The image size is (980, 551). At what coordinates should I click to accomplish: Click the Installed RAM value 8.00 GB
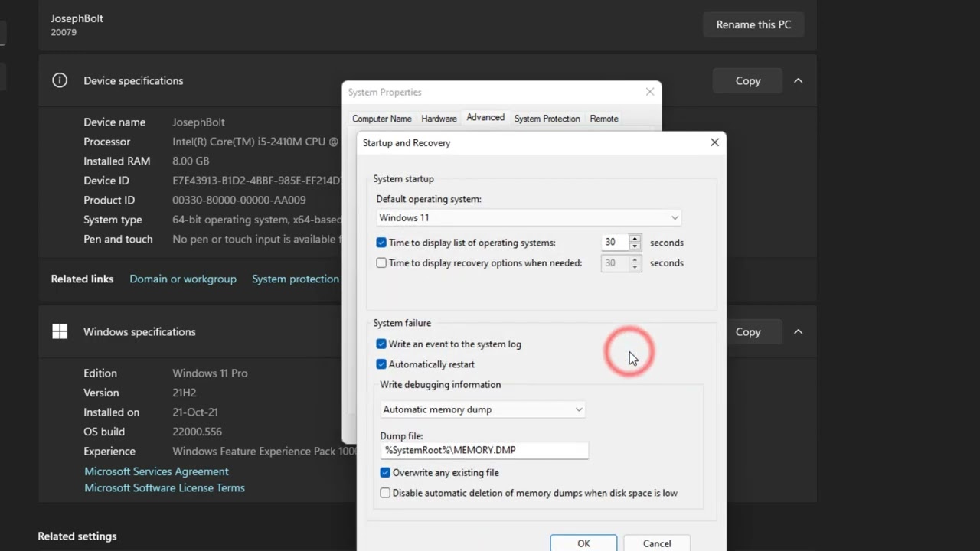[191, 161]
